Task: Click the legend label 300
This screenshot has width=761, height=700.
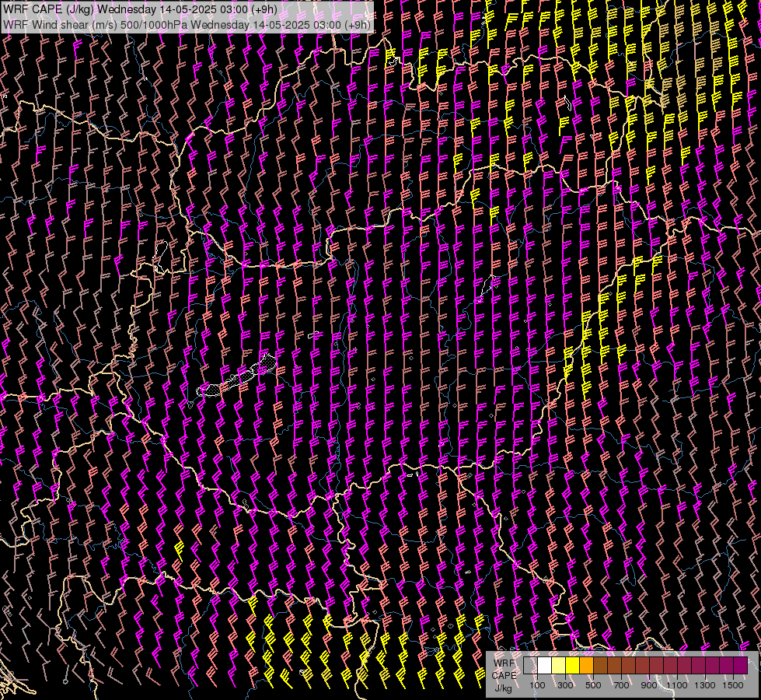Action: [565, 685]
